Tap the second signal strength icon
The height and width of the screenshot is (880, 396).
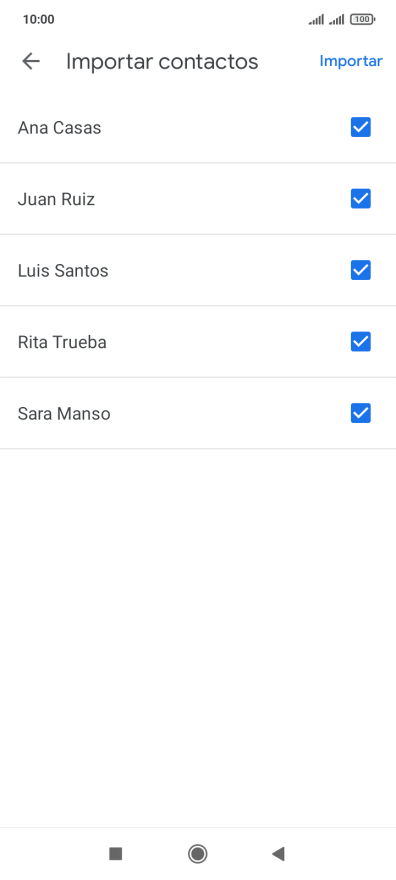[337, 20]
